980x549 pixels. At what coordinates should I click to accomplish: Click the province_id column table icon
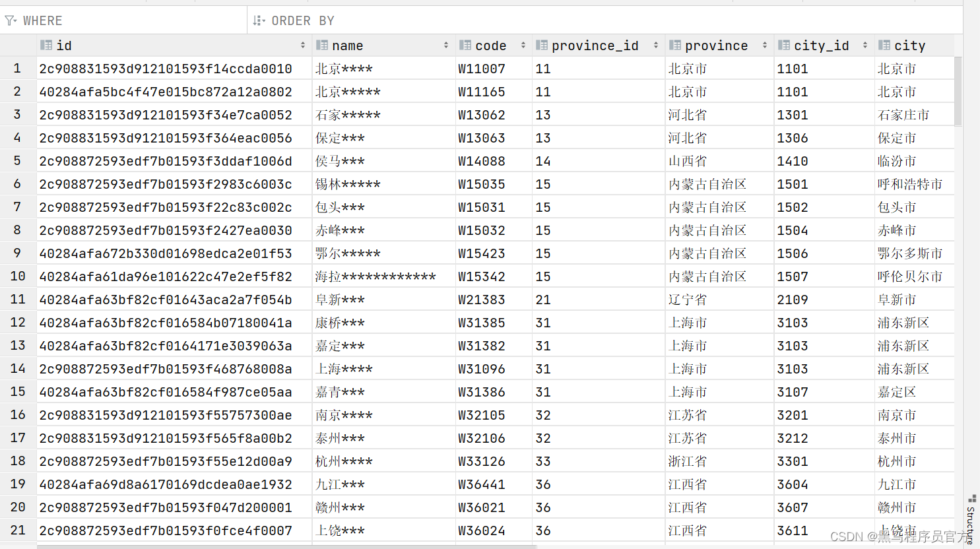(542, 46)
